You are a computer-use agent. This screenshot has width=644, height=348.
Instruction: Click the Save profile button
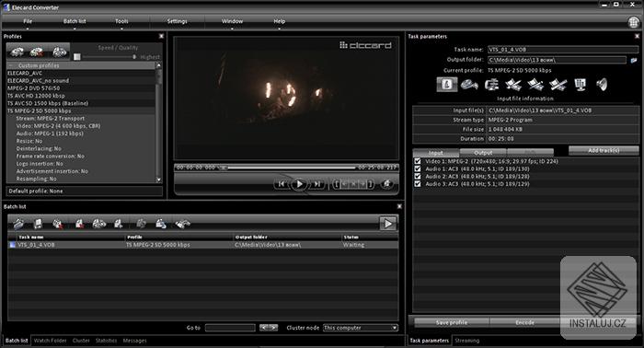click(452, 322)
